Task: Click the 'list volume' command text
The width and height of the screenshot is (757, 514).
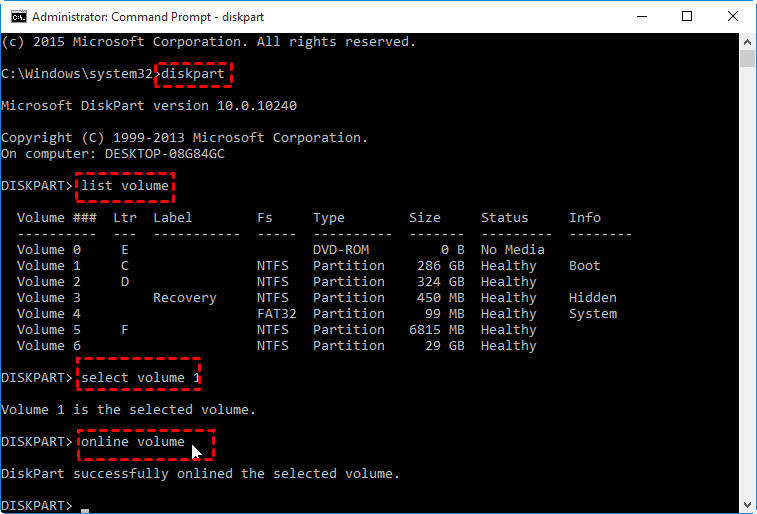Action: (125, 186)
